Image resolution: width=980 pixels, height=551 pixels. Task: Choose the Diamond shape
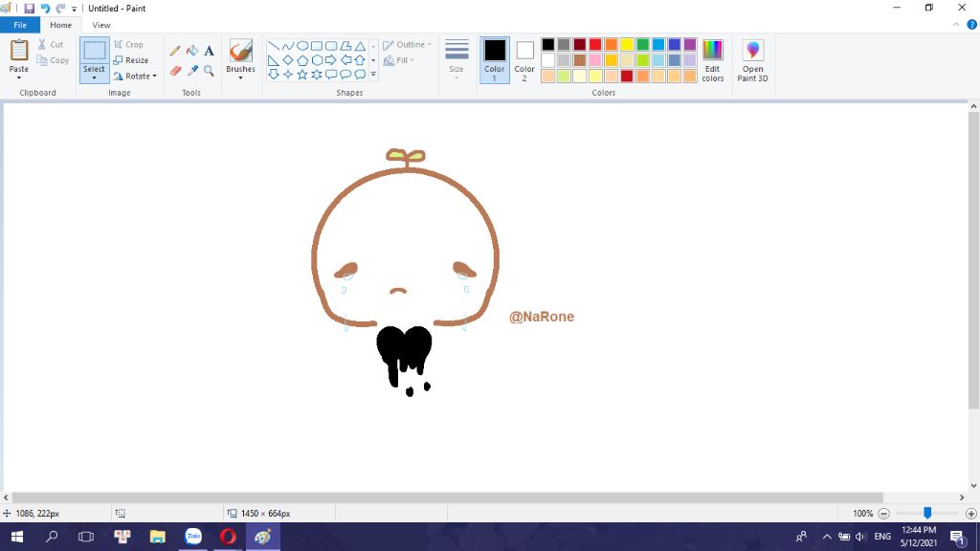click(x=287, y=60)
